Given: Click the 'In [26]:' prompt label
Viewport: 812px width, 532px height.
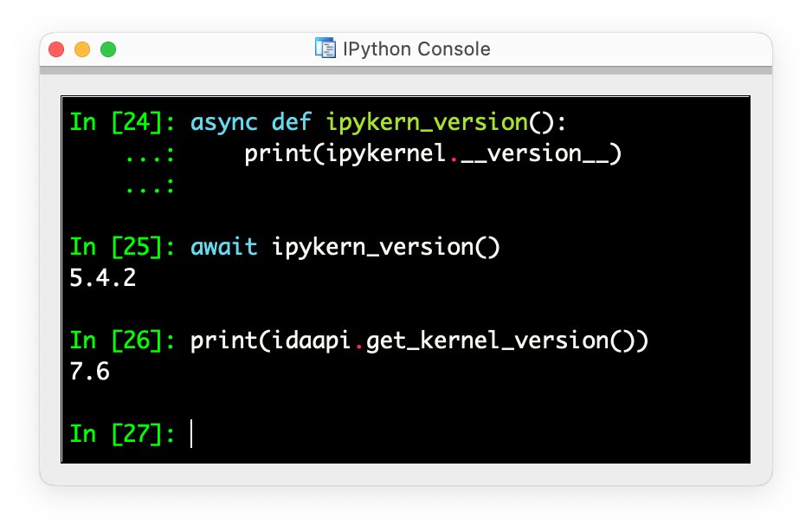Looking at the screenshot, I should click(x=123, y=341).
